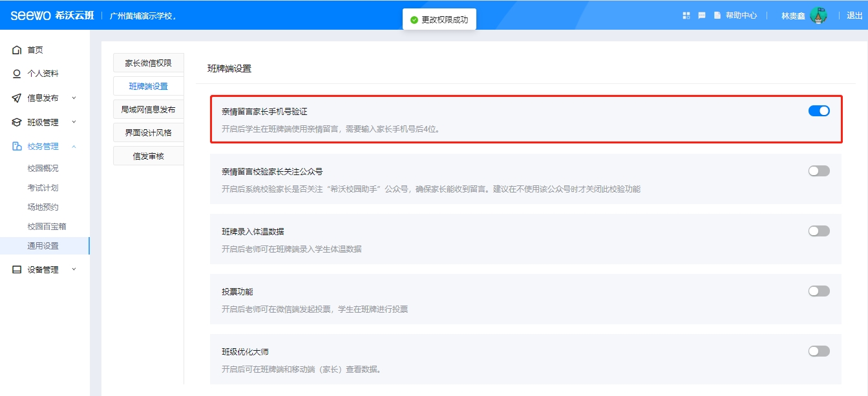868x396 pixels.
Task: Open the user avatar for 林贵鑫
Action: [818, 16]
